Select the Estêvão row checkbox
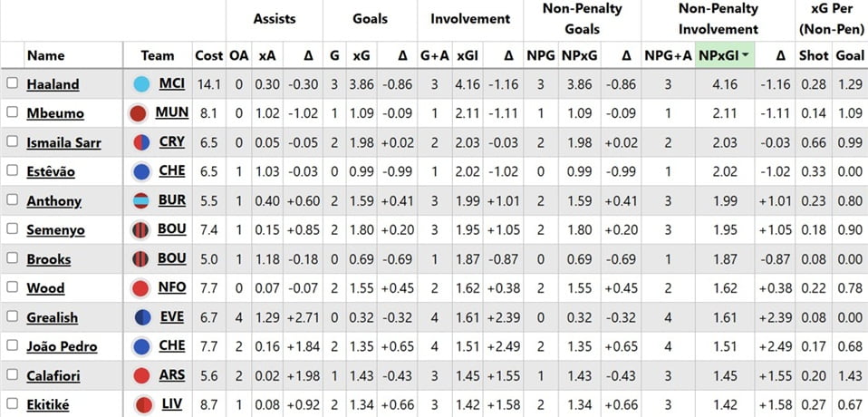 point(13,170)
